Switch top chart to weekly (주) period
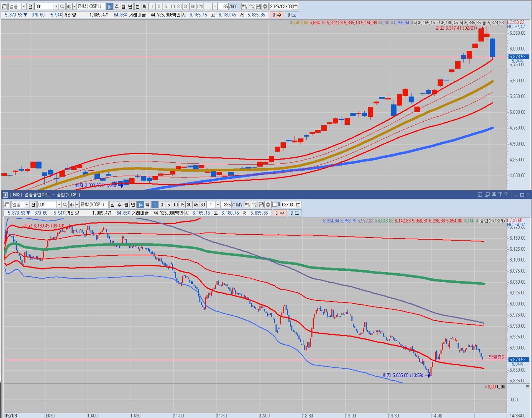Image resolution: width=532 pixels, height=418 pixels. pos(117,6)
